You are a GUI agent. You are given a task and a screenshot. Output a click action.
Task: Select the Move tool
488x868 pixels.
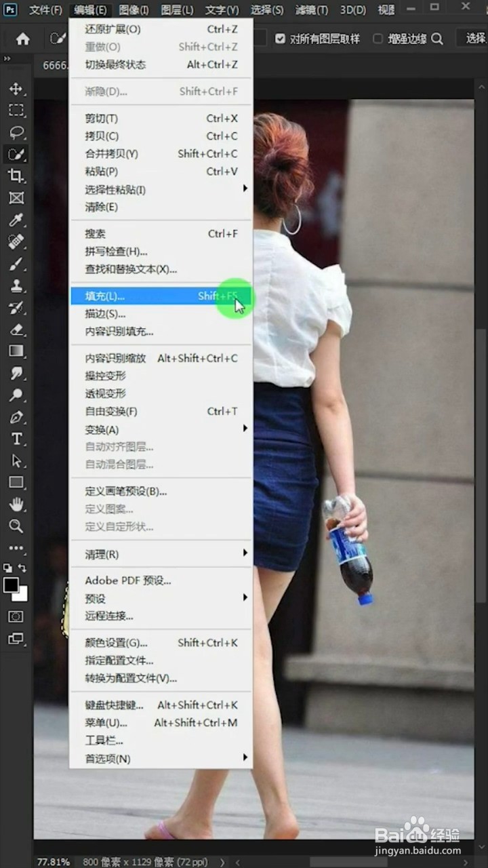(x=16, y=89)
